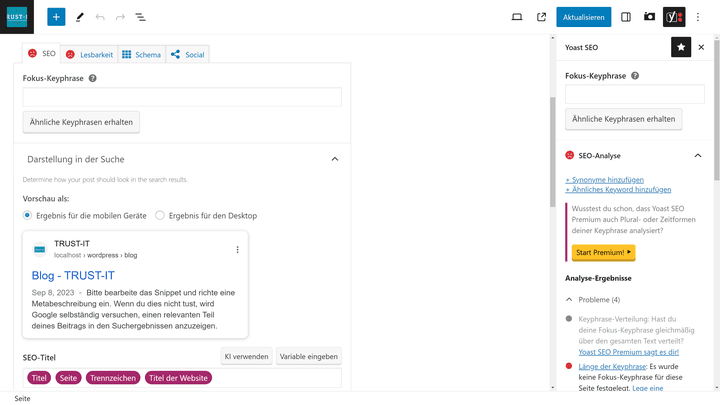Image resolution: width=720 pixels, height=405 pixels.
Task: Open the Social tab
Action: (187, 55)
